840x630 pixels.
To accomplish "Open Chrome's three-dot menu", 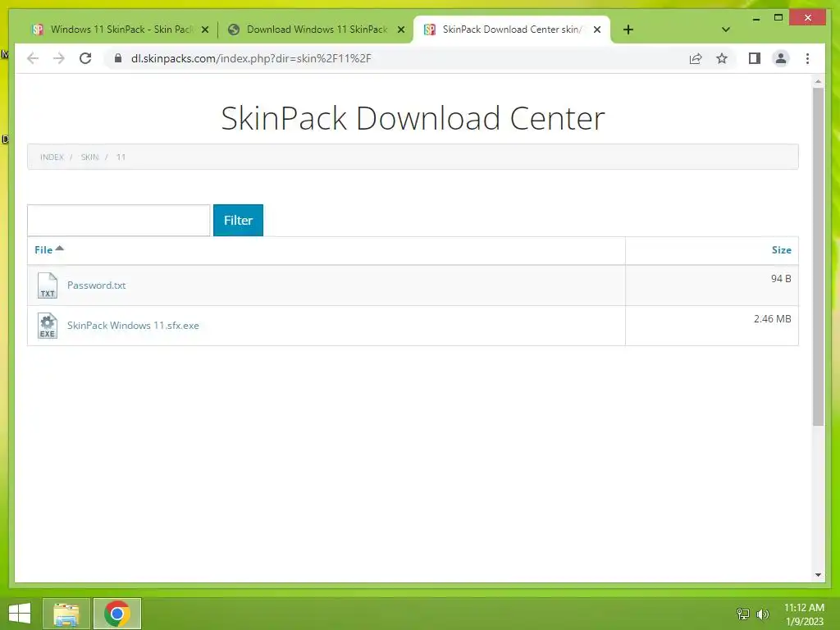I will (807, 58).
